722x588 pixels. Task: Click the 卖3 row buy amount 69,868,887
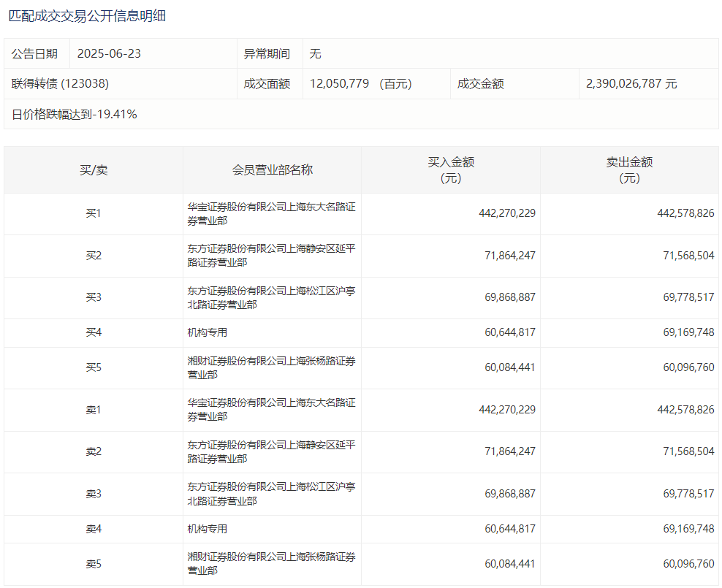[509, 495]
